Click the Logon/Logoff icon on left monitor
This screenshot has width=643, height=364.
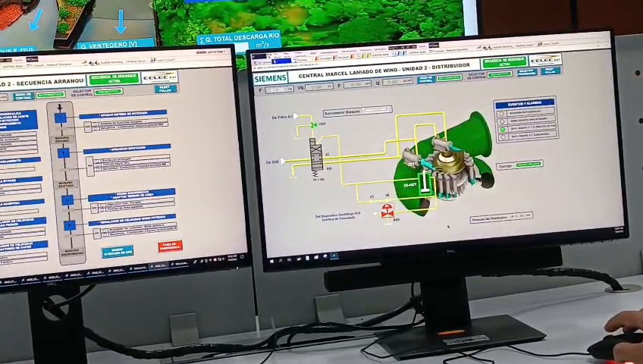[x=152, y=60]
